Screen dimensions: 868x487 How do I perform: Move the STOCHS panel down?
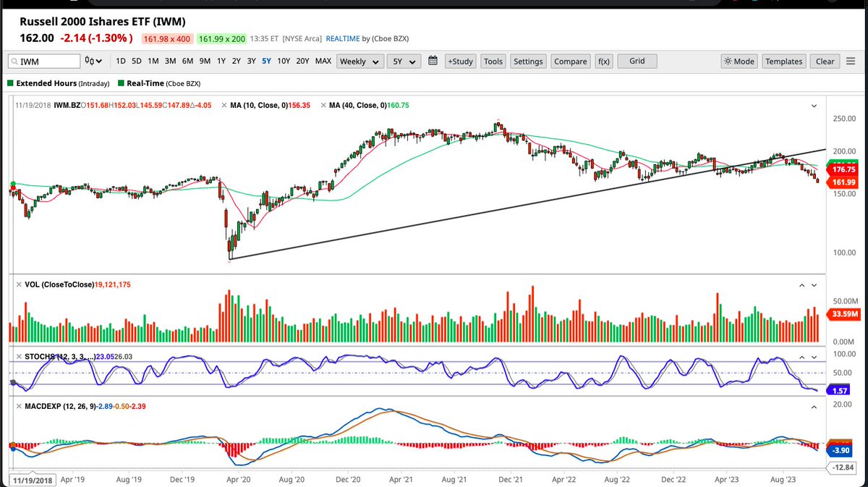tap(814, 357)
